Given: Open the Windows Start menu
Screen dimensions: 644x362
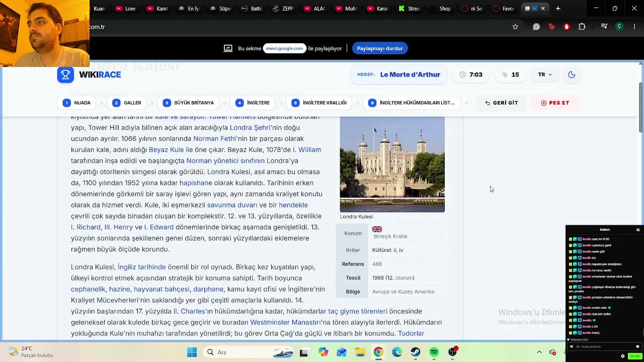Looking at the screenshot, I should 192,352.
